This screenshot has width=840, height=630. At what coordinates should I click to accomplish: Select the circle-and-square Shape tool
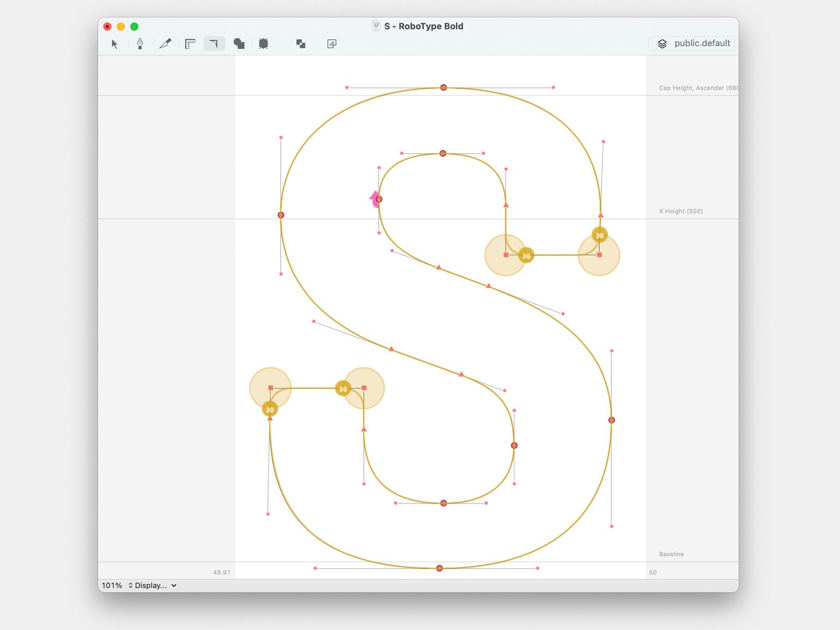pyautogui.click(x=239, y=44)
